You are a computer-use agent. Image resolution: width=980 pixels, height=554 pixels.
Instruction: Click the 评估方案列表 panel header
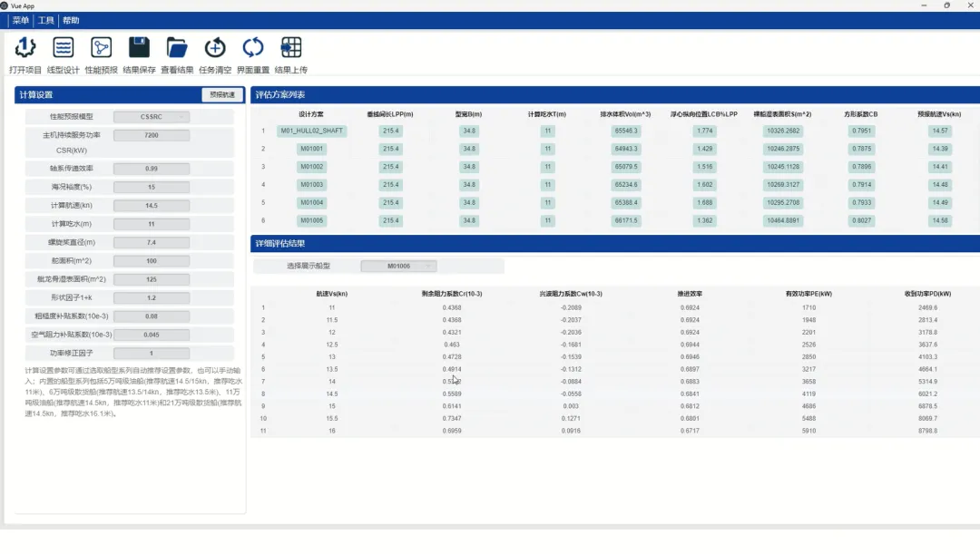click(280, 95)
